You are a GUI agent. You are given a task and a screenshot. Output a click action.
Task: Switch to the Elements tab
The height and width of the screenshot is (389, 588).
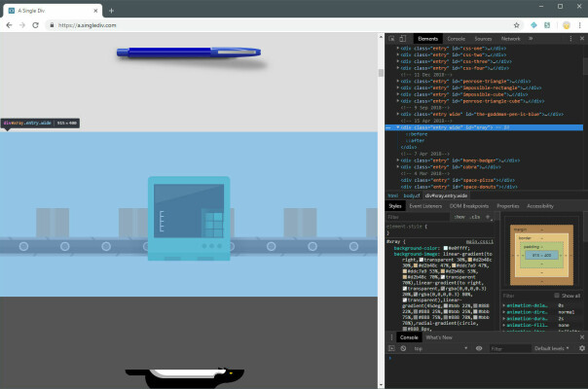pyautogui.click(x=428, y=39)
